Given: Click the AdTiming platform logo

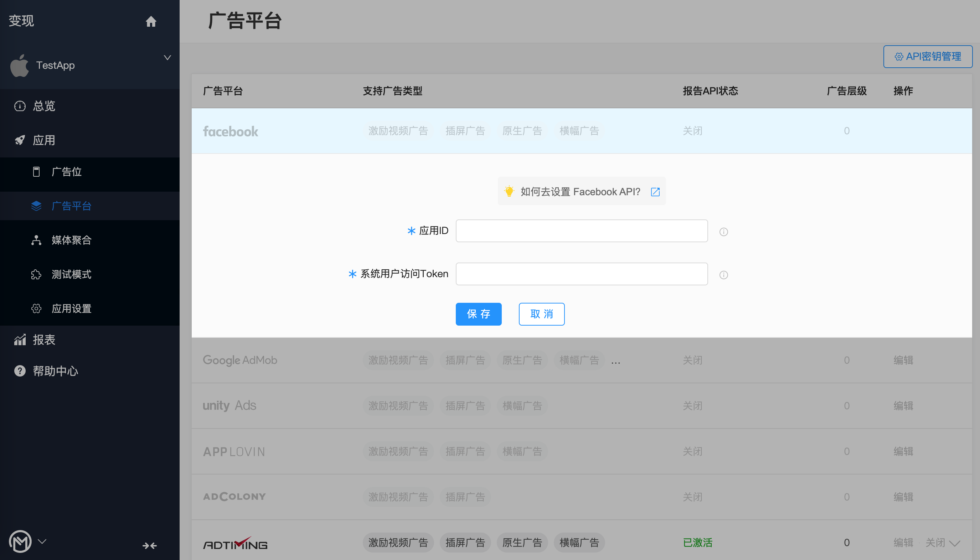Looking at the screenshot, I should tap(235, 543).
